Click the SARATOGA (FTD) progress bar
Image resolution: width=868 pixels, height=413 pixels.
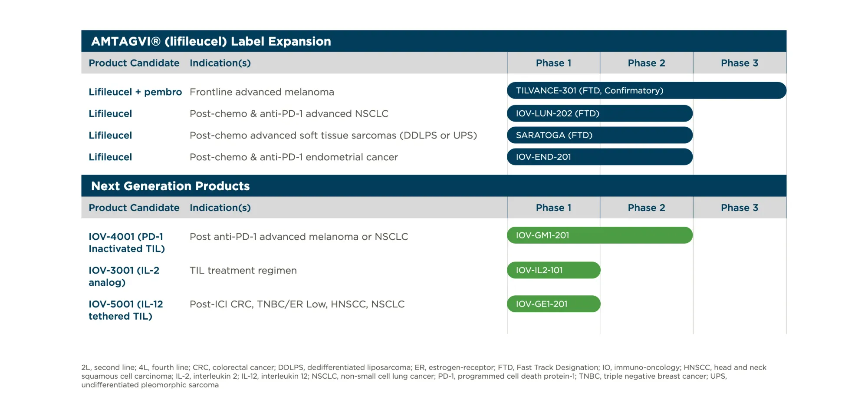600,135
